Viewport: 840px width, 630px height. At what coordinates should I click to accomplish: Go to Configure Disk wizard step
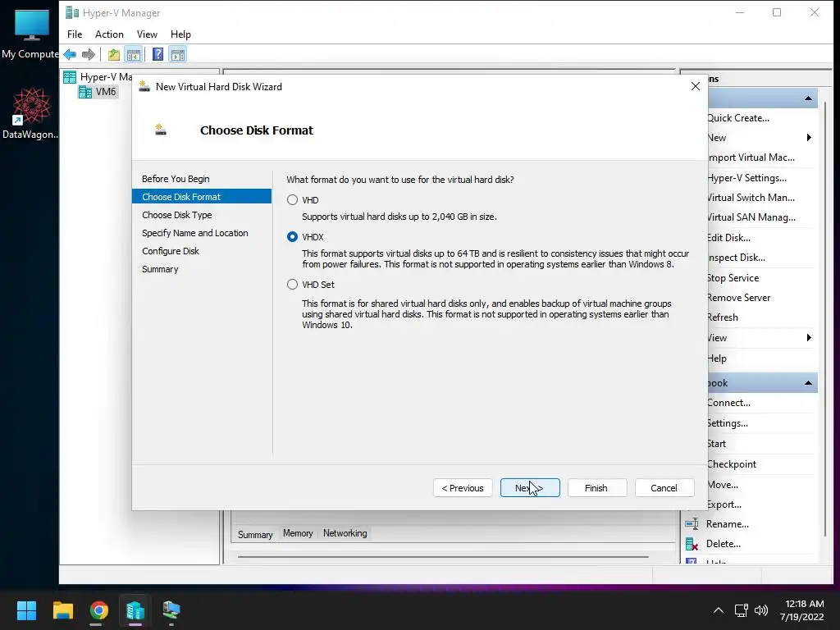pyautogui.click(x=171, y=251)
